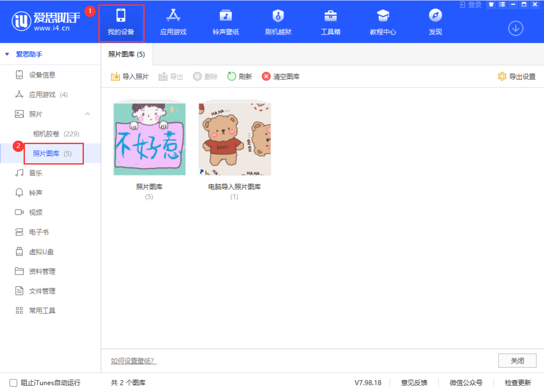The height and width of the screenshot is (392, 544).
Task: Collapse the 爱思助手 sidebar group
Action: pos(7,54)
